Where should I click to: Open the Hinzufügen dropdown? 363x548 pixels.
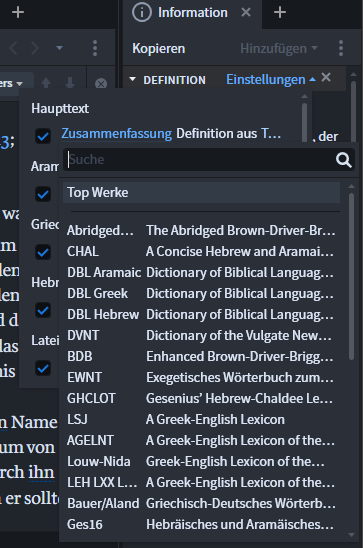click(279, 49)
